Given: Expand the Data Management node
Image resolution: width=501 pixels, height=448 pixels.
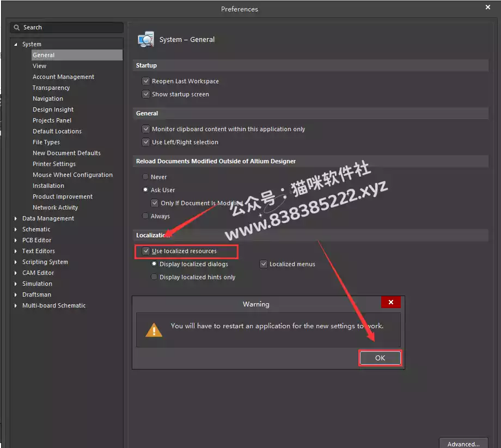Looking at the screenshot, I should click(x=16, y=218).
